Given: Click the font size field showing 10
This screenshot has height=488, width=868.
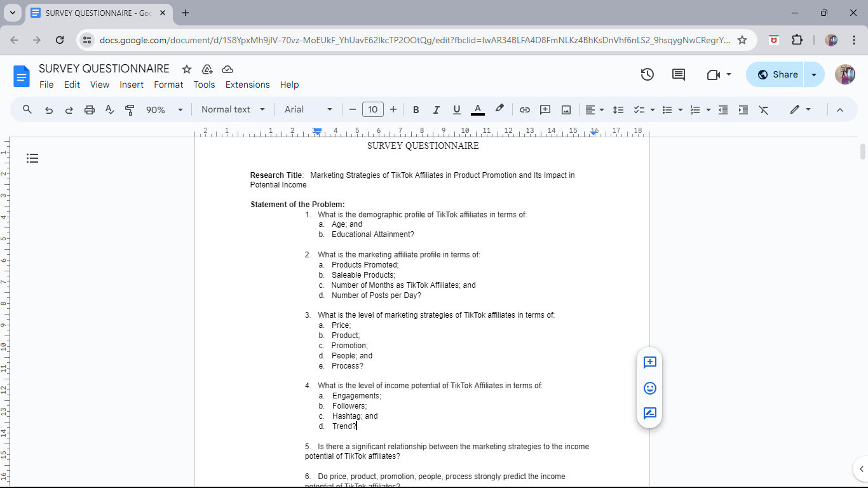Looking at the screenshot, I should click(373, 109).
